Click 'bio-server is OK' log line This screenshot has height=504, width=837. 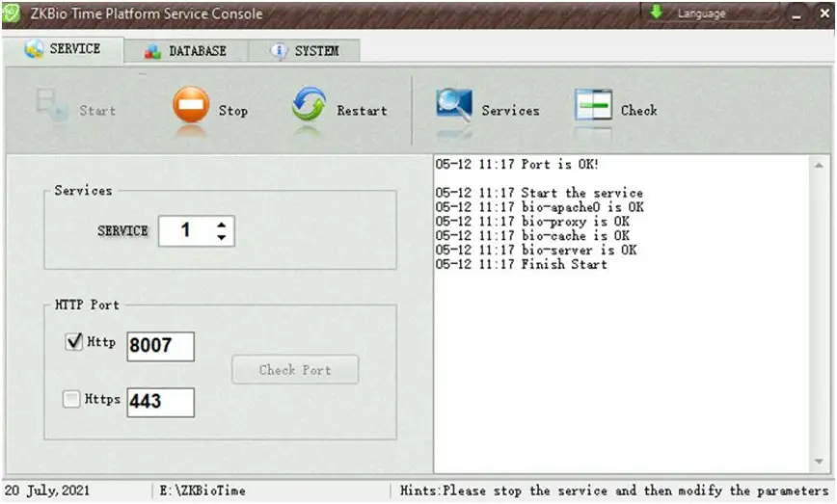pyautogui.click(x=536, y=251)
